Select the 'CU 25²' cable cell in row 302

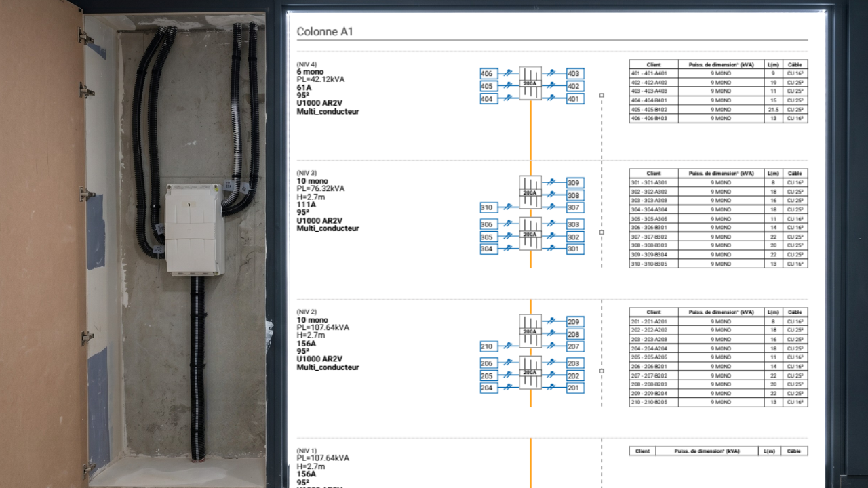coord(795,192)
